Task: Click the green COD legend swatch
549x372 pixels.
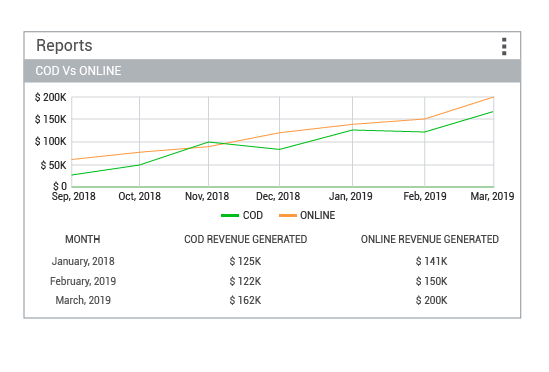Action: point(230,215)
